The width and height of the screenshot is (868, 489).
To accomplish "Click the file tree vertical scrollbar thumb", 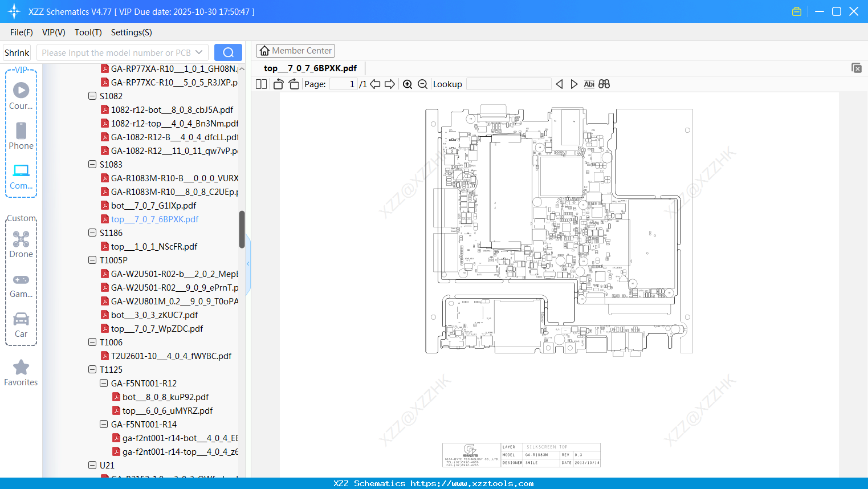I will (x=242, y=230).
